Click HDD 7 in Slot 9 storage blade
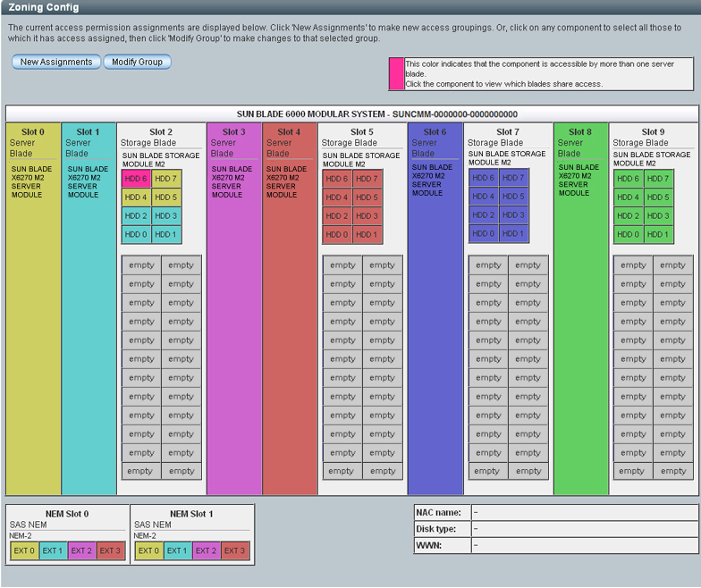Image resolution: width=701 pixels, height=588 pixels. pyautogui.click(x=658, y=179)
